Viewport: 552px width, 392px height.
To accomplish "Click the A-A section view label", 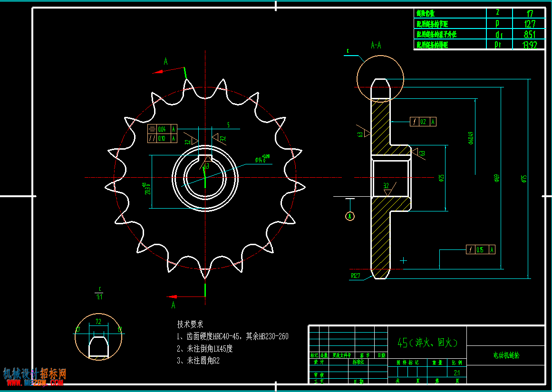I will point(376,45).
